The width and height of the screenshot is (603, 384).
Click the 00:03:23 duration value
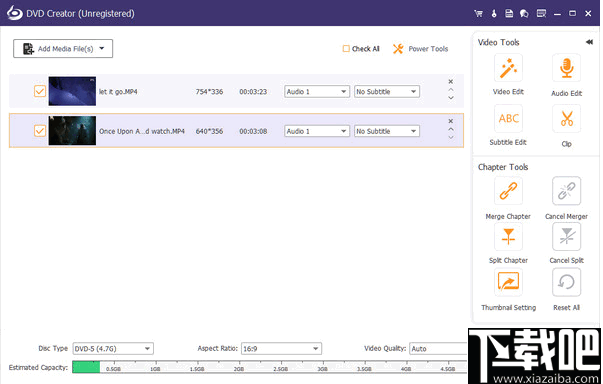253,91
